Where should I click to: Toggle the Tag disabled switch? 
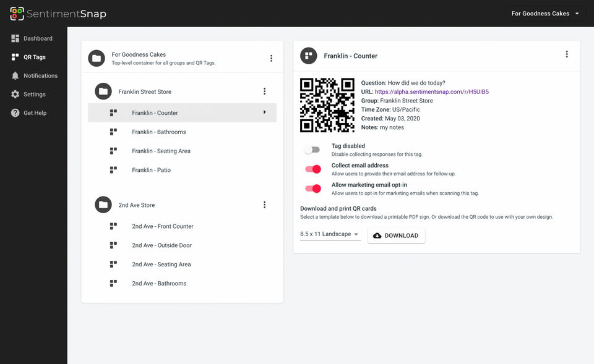(312, 150)
